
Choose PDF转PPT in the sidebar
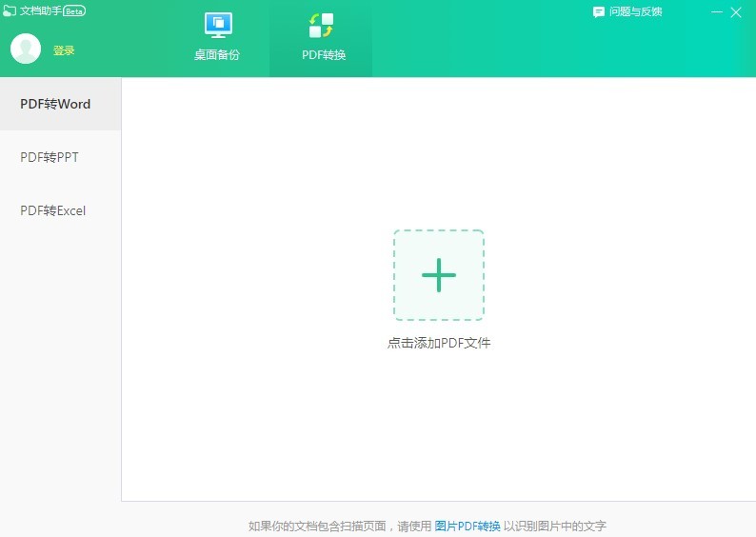coord(50,157)
